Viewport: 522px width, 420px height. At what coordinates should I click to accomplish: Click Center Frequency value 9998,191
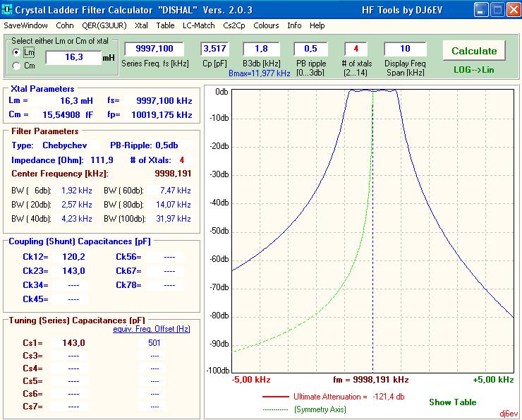[x=173, y=174]
